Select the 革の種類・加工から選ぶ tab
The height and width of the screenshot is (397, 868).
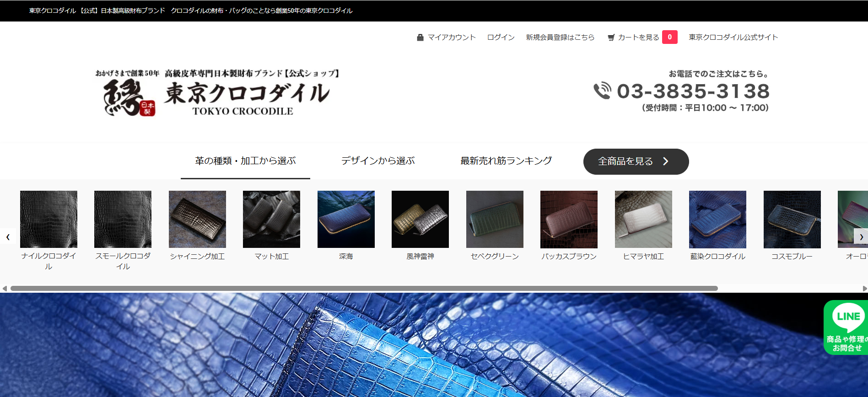click(245, 161)
